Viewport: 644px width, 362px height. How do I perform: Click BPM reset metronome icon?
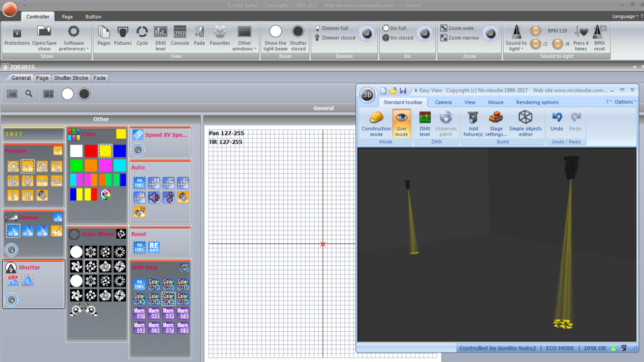[x=599, y=38]
